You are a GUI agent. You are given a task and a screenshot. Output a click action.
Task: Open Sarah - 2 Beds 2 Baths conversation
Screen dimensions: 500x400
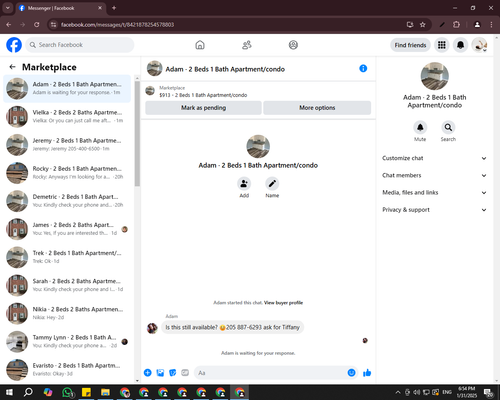[x=67, y=285]
